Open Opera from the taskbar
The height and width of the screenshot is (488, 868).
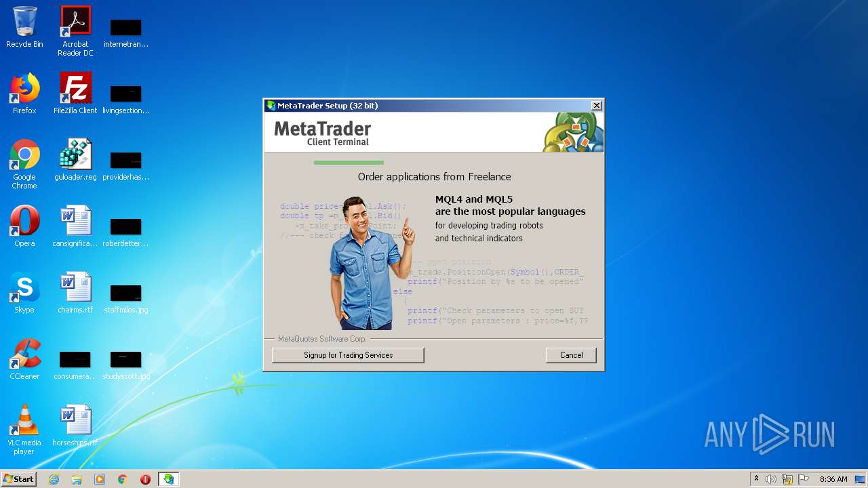point(145,479)
